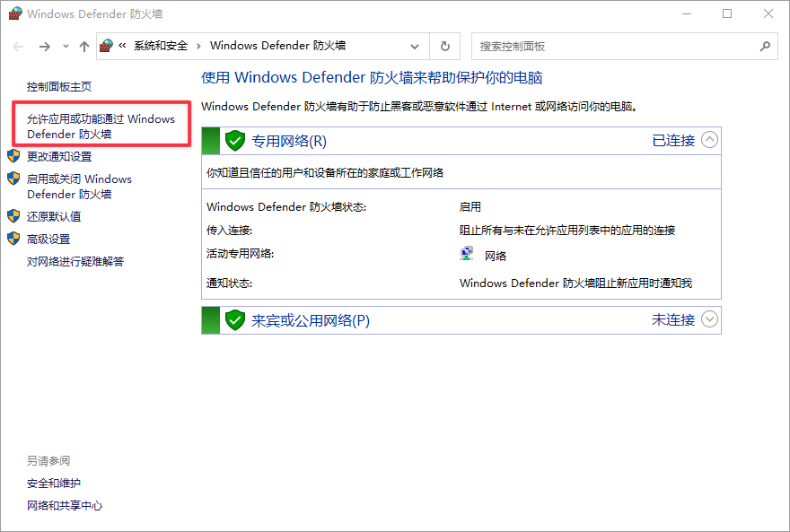The height and width of the screenshot is (532, 790).
Task: Click the shield icon beside 启用或关闭
Action: pyautogui.click(x=13, y=179)
